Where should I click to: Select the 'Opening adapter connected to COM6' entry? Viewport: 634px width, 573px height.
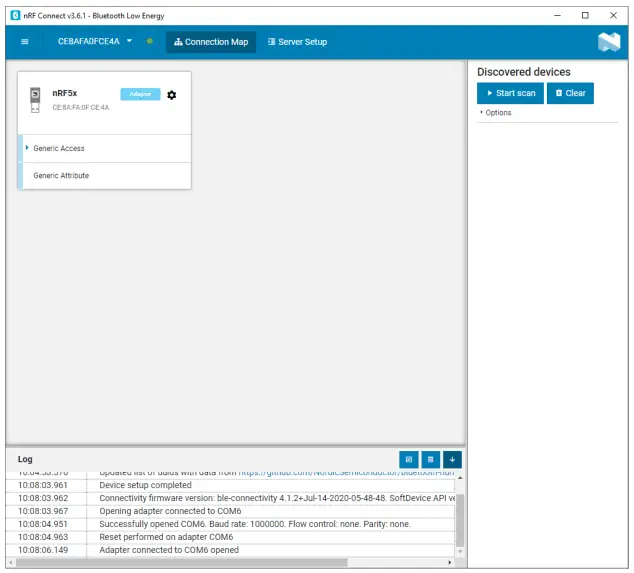230,511
